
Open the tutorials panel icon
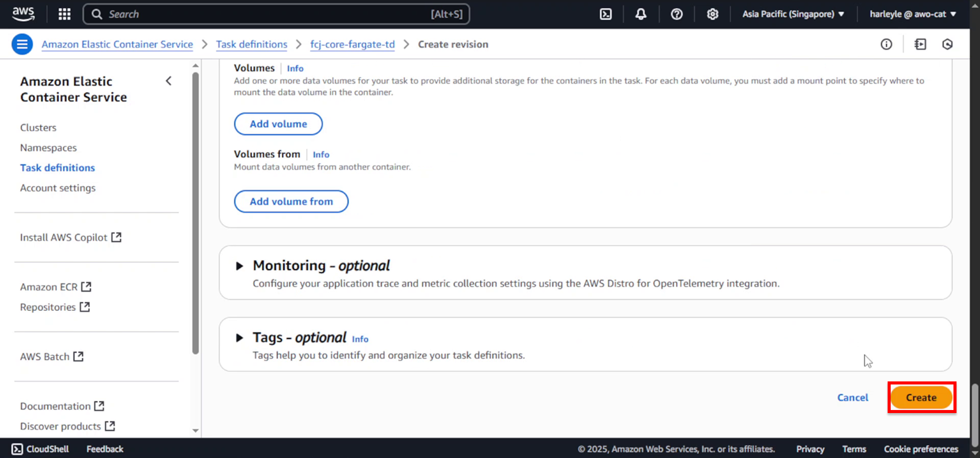920,44
